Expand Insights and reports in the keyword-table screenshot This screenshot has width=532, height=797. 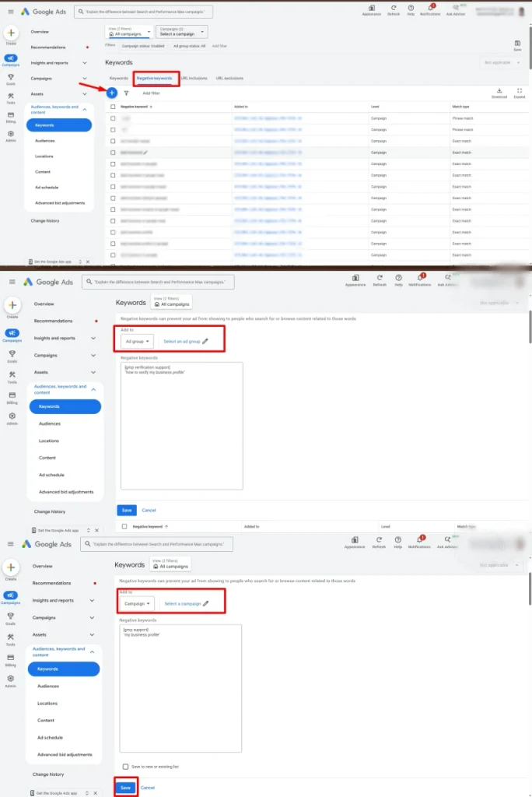coord(84,63)
